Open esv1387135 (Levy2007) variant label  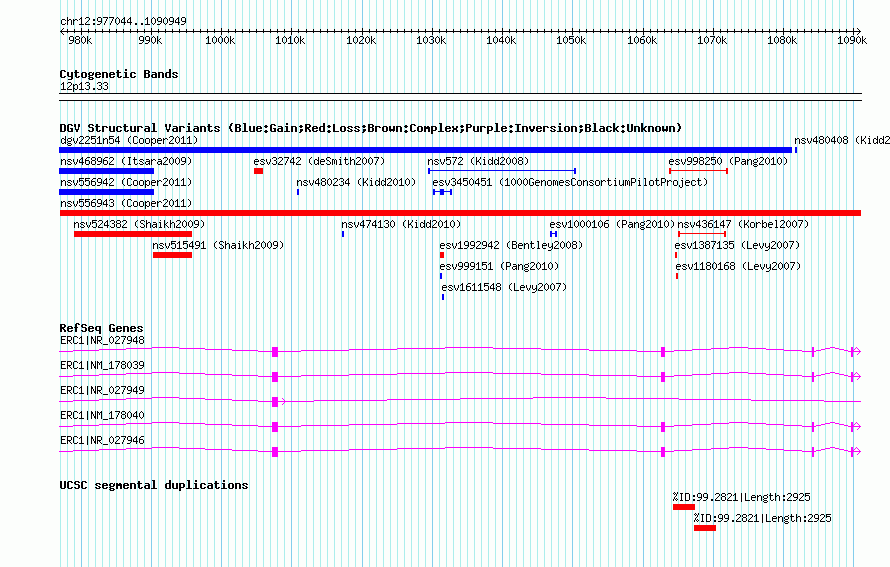point(737,245)
